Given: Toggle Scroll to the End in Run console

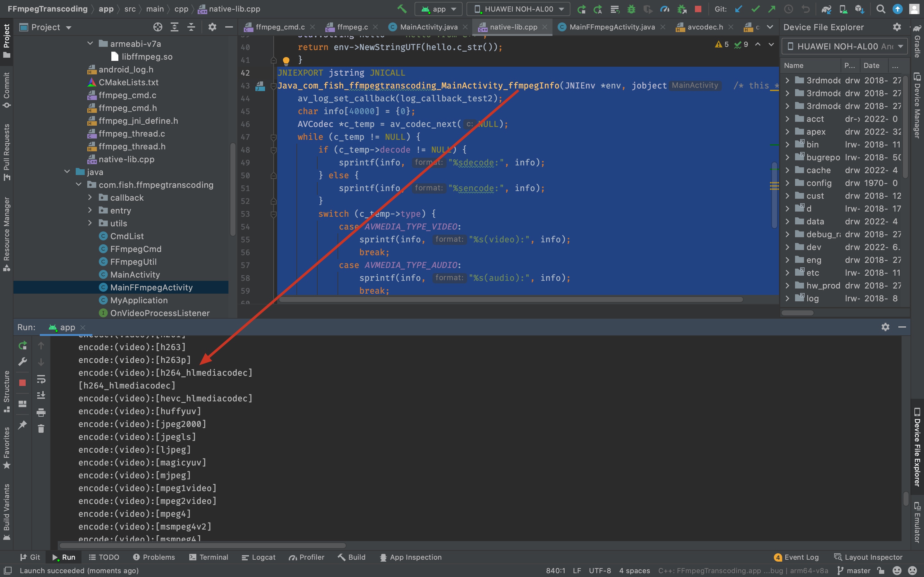Looking at the screenshot, I should click(41, 395).
